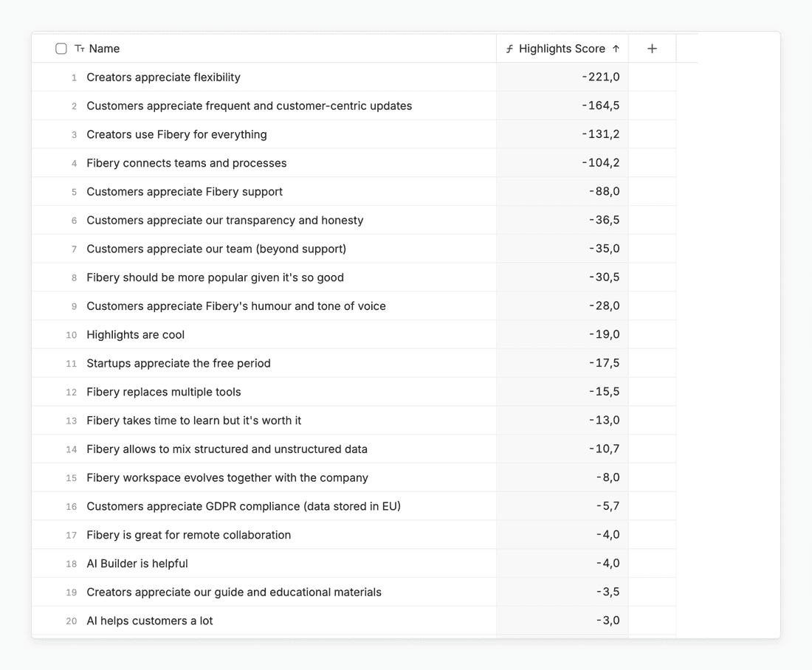Click "Fibery replaces multiple tools" entry

163,392
